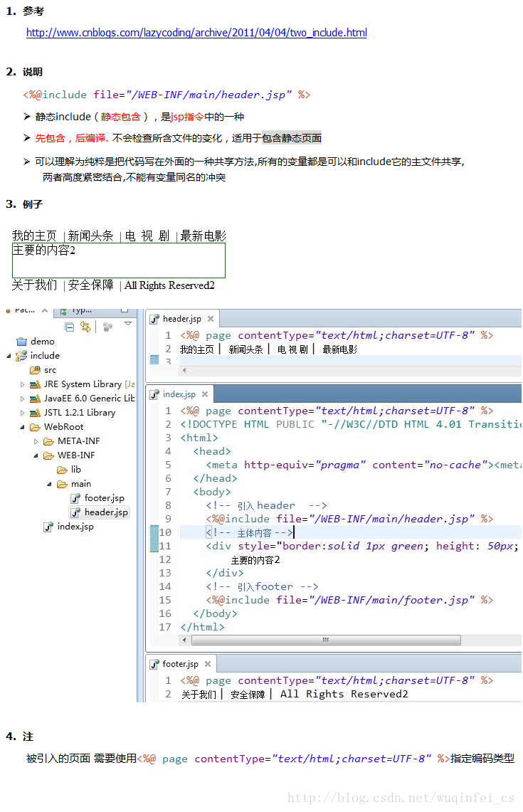Expand the JRE System Library node
Viewport: 523px width, 812px height.
(22, 384)
